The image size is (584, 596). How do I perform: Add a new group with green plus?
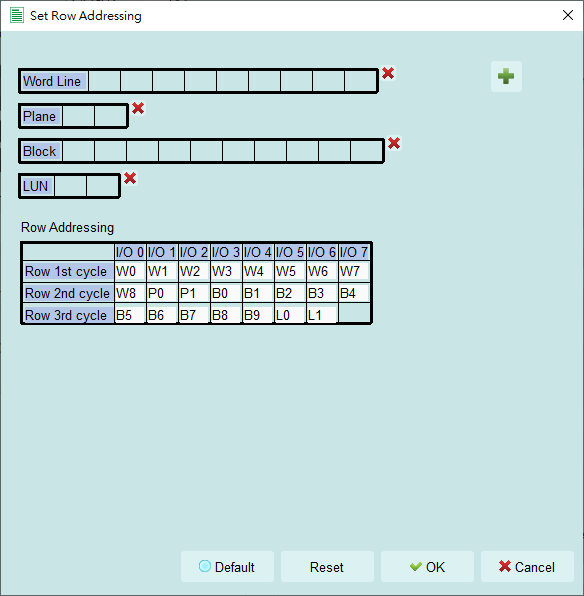pos(506,76)
